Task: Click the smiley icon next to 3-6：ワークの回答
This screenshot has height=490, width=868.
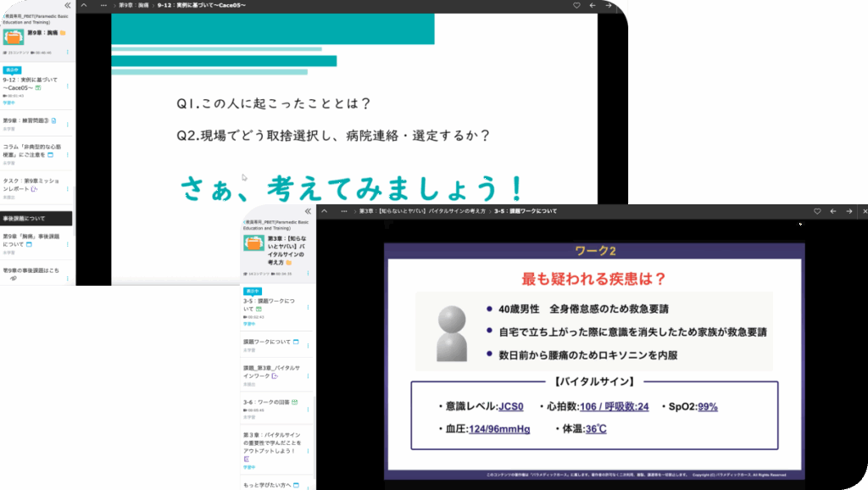Action: coord(294,403)
